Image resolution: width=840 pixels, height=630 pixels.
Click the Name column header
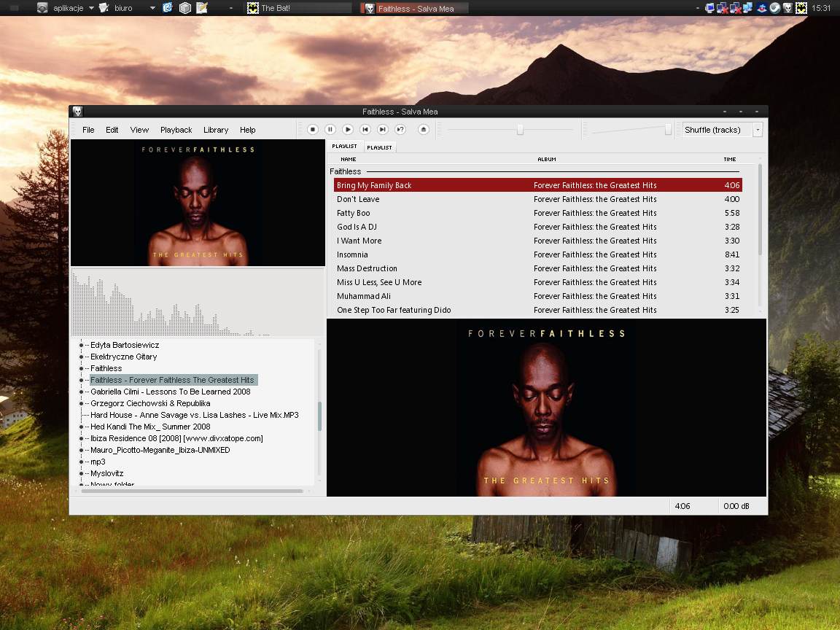pos(349,159)
